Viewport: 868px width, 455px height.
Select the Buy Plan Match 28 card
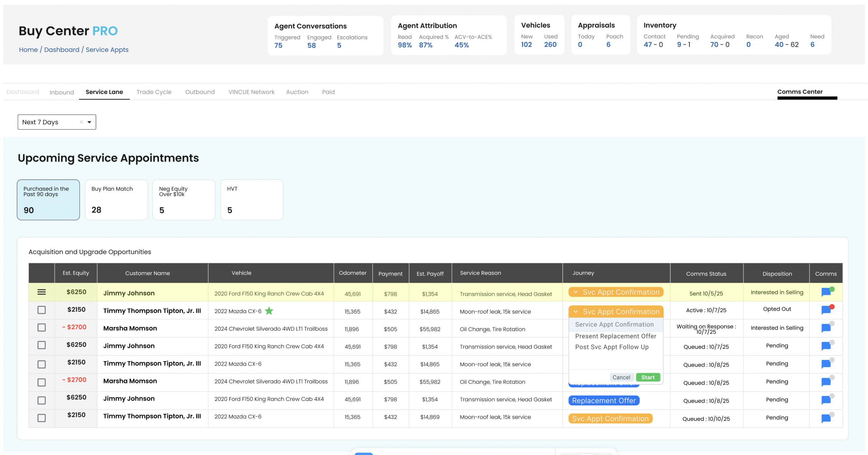point(116,200)
